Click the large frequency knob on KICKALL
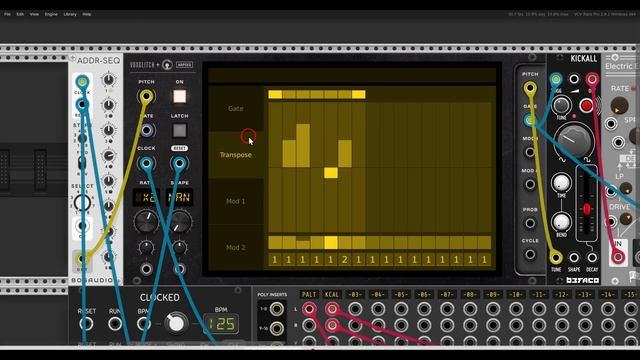 tap(574, 140)
